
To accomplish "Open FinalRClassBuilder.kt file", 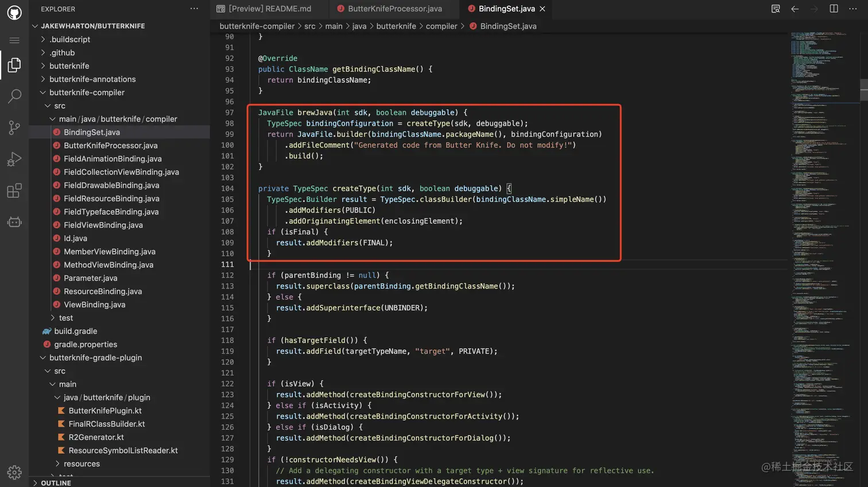I will tap(119, 424).
